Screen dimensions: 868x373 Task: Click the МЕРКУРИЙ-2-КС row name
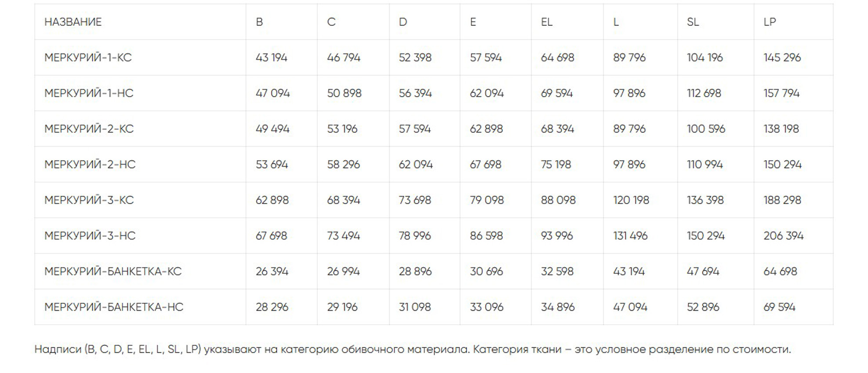tap(89, 129)
